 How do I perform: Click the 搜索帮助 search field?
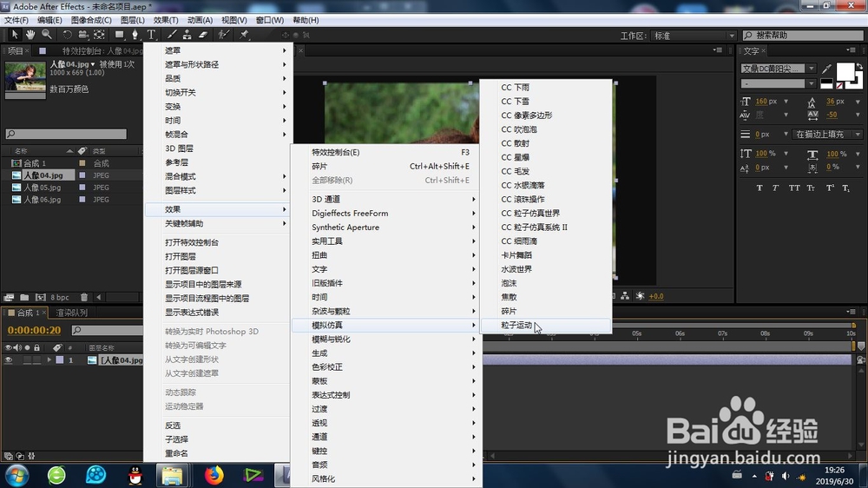(x=803, y=36)
